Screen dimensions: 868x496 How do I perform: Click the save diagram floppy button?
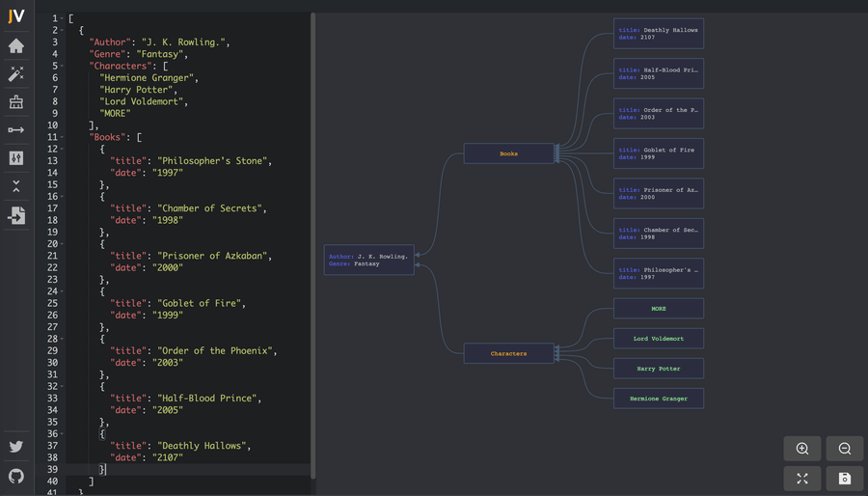pos(845,479)
